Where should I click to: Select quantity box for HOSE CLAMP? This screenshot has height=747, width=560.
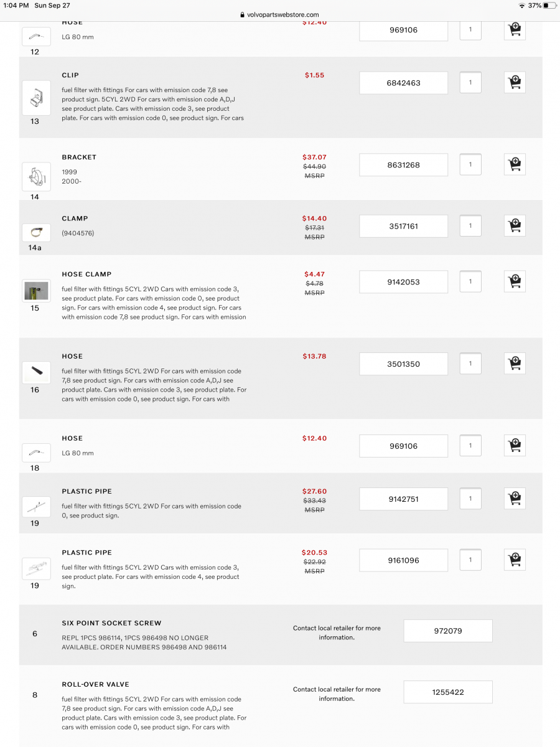pos(470,281)
